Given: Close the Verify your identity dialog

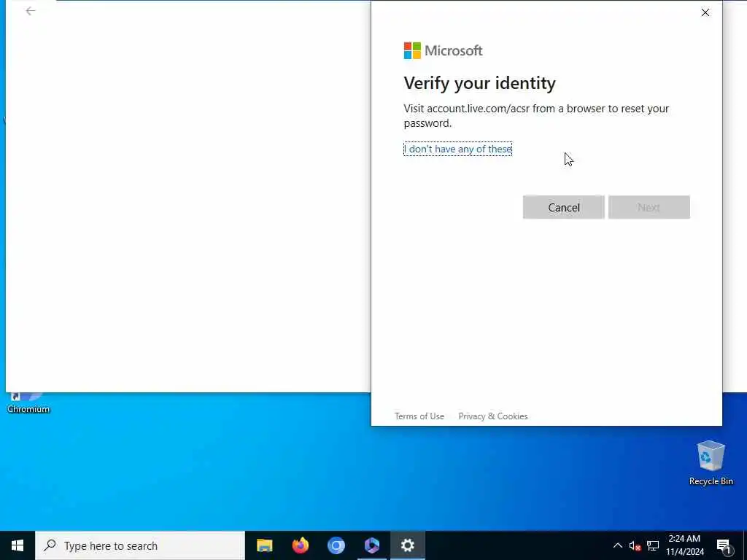Looking at the screenshot, I should tap(705, 13).
